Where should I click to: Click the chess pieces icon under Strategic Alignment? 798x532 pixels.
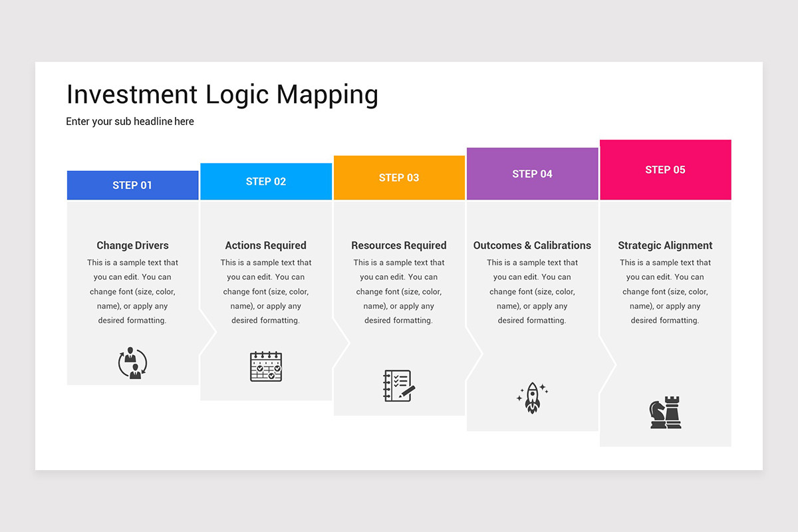pyautogui.click(x=665, y=412)
